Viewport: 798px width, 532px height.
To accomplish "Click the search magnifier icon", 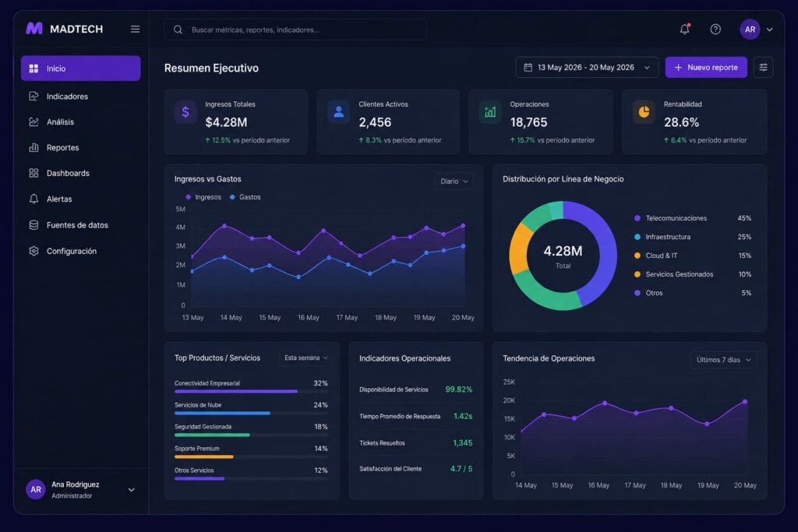I will (178, 30).
